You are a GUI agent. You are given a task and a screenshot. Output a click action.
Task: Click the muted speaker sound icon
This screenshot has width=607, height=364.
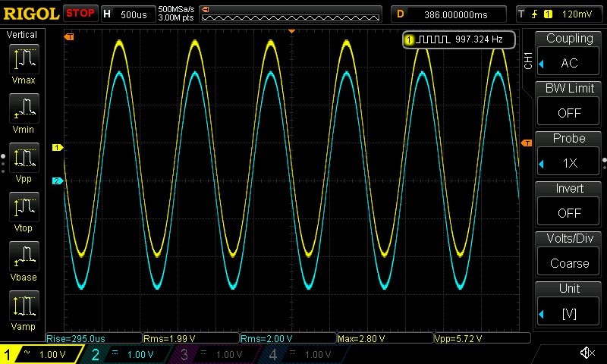click(x=587, y=353)
